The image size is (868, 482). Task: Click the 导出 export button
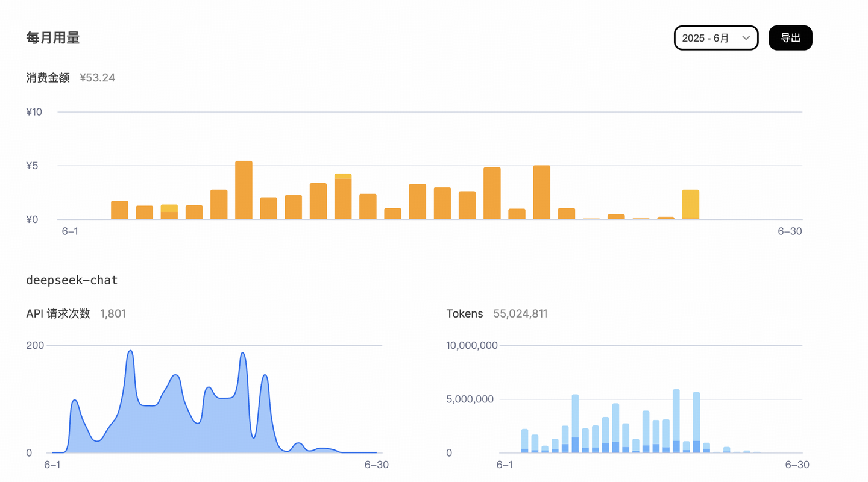pyautogui.click(x=790, y=38)
